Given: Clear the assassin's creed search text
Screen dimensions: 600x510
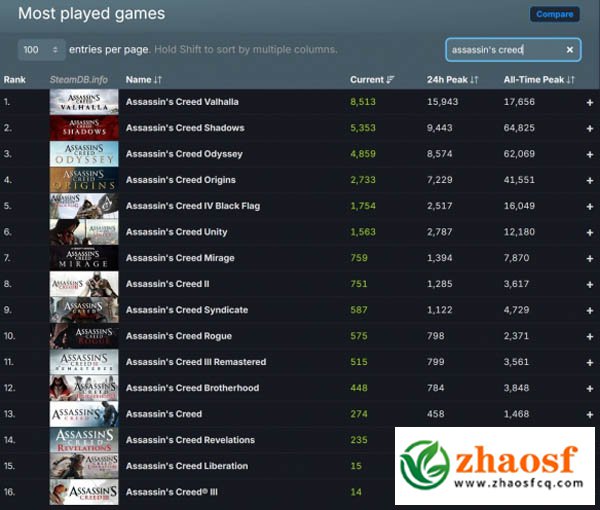Looking at the screenshot, I should [569, 49].
